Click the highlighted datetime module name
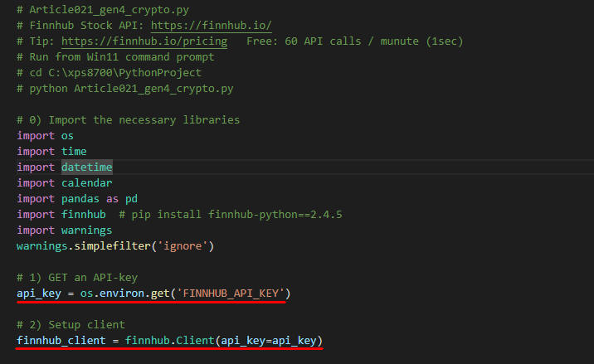The width and height of the screenshot is (594, 364). pos(87,167)
